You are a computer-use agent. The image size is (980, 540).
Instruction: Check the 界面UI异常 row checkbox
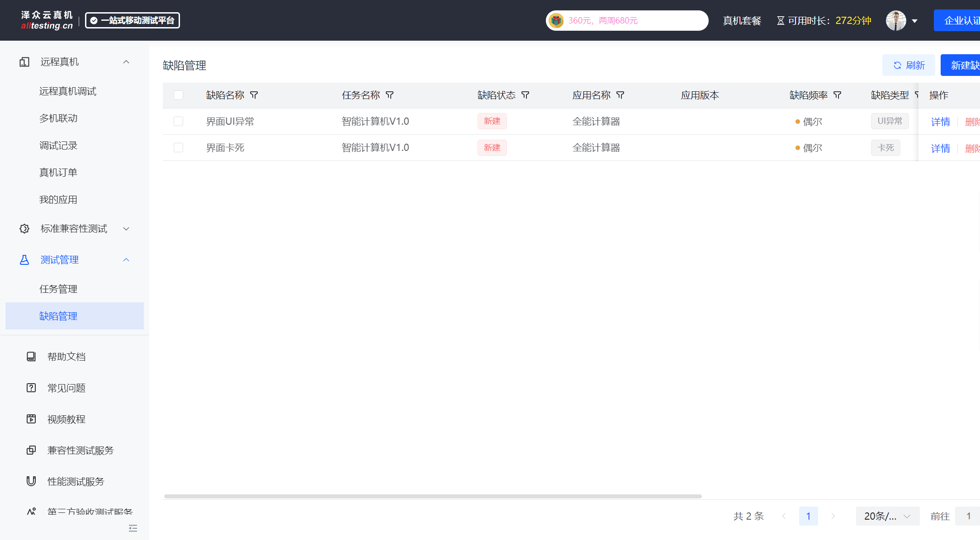pos(179,122)
